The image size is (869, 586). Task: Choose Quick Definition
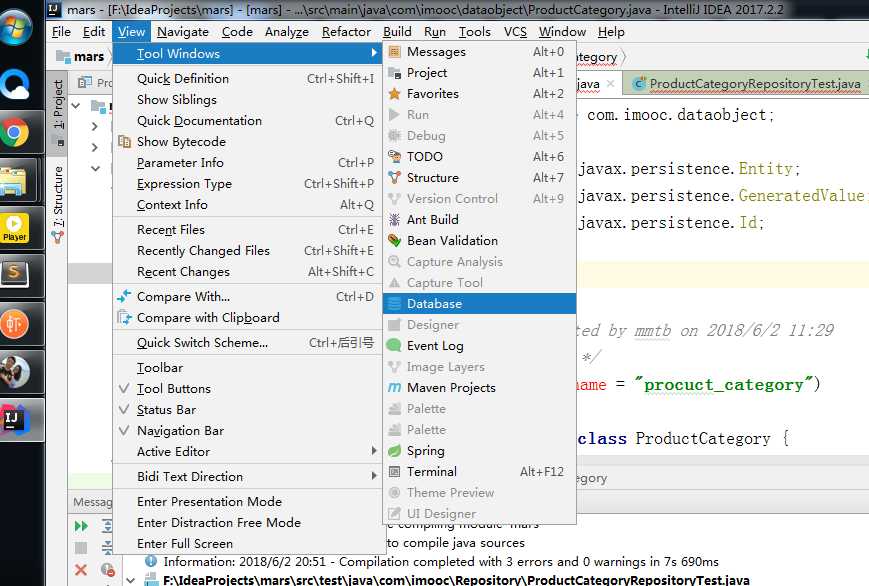pos(247,79)
